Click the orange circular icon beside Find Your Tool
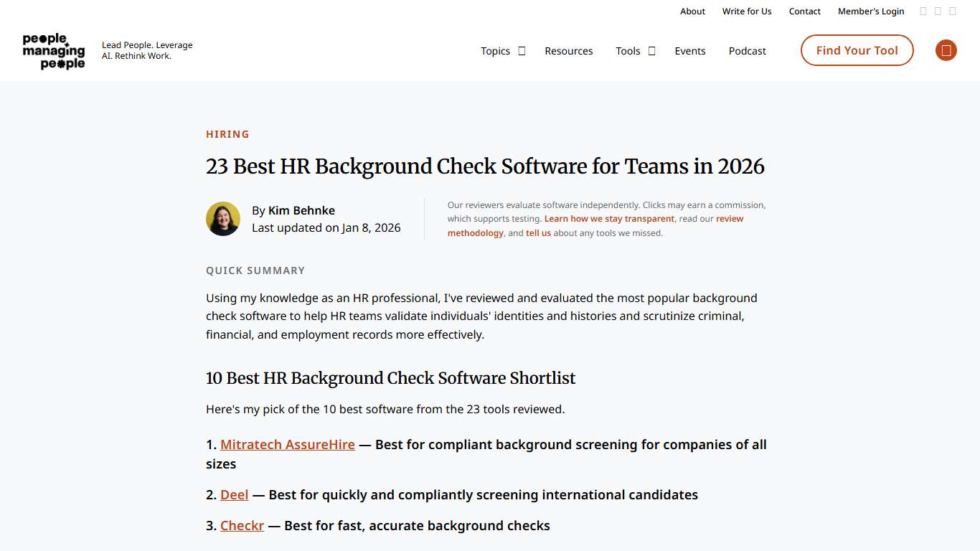The height and width of the screenshot is (551, 980). (946, 50)
